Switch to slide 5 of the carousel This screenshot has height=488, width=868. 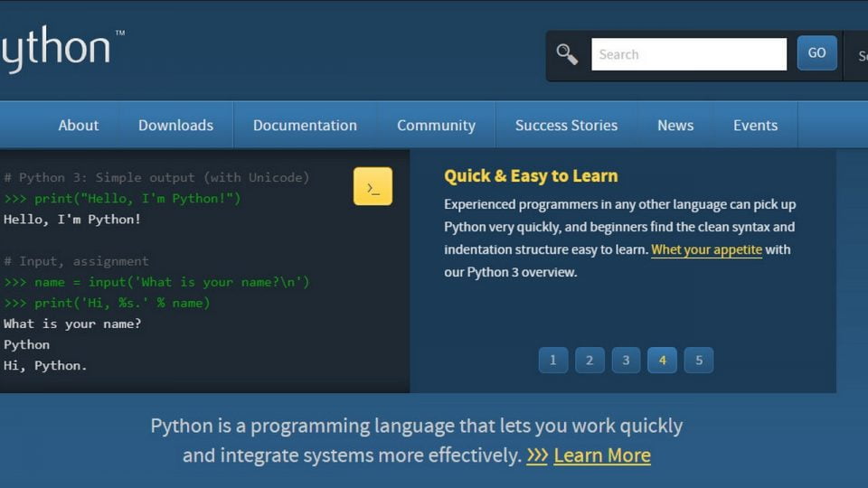[699, 361]
